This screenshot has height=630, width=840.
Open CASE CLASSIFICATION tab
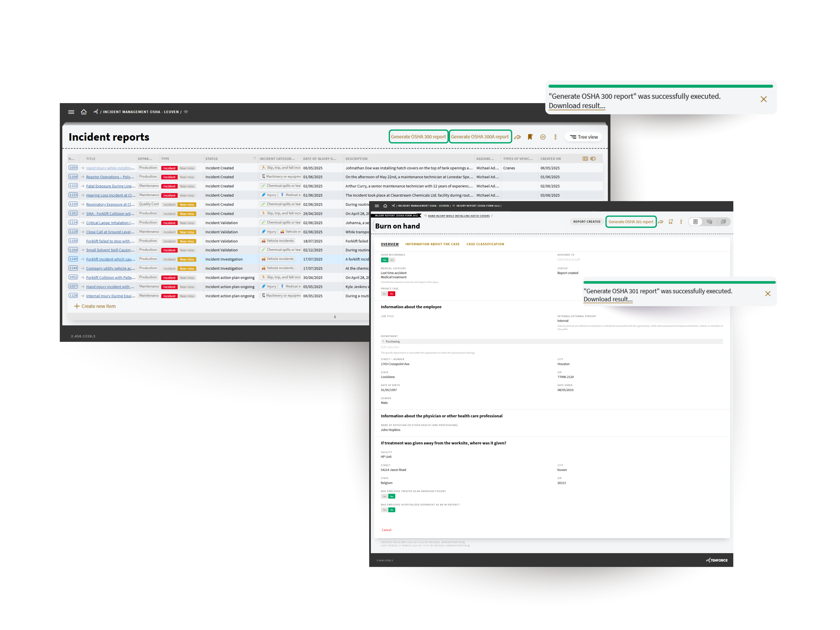[485, 244]
